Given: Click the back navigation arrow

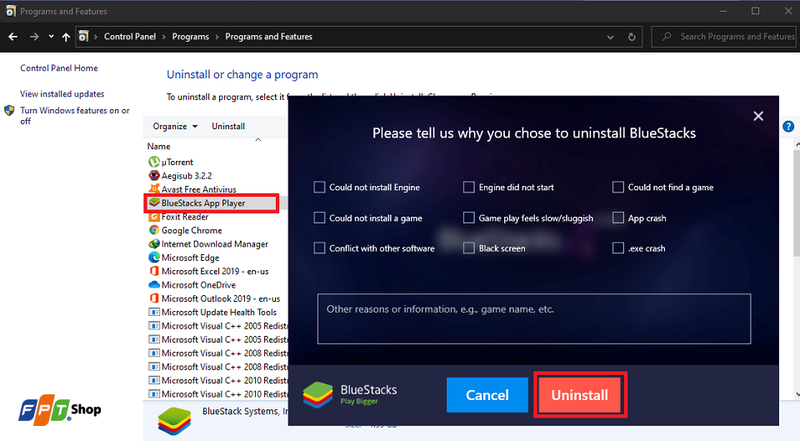Looking at the screenshot, I should (13, 37).
